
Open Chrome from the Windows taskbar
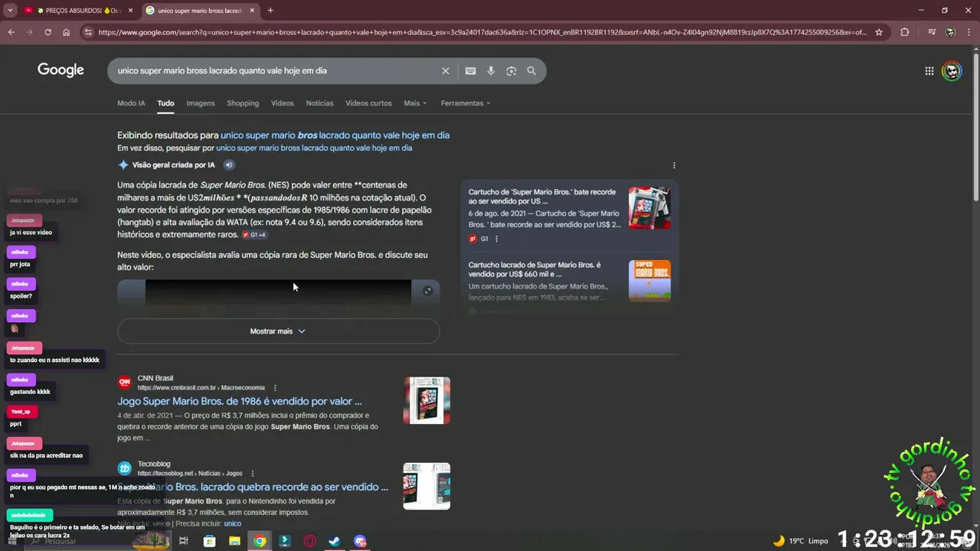pos(260,541)
